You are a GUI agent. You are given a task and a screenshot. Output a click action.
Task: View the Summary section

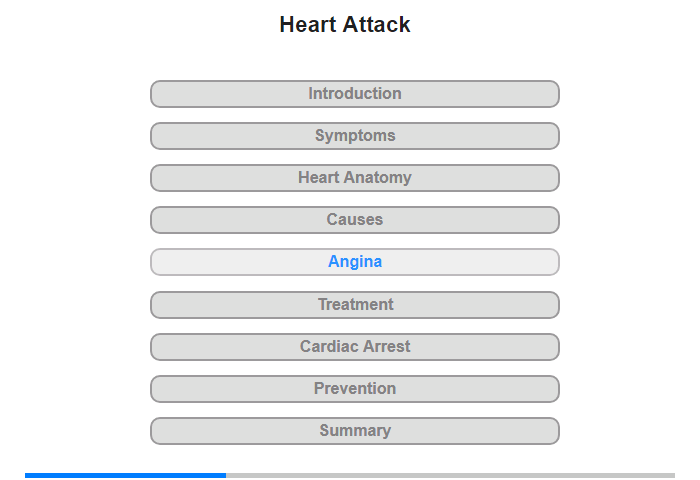tap(355, 431)
